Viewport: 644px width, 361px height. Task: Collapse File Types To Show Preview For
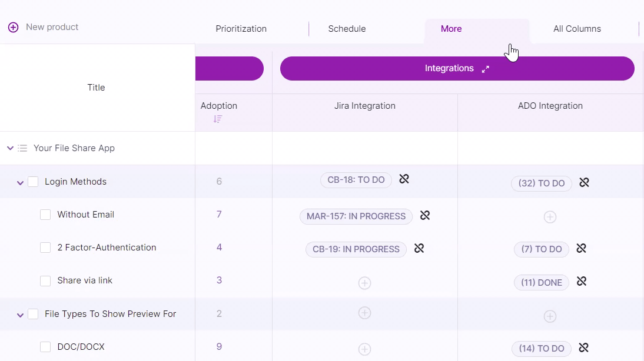tap(20, 315)
